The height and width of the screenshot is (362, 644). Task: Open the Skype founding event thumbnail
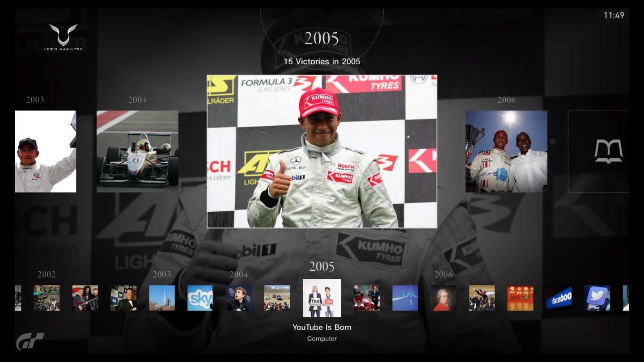(200, 298)
